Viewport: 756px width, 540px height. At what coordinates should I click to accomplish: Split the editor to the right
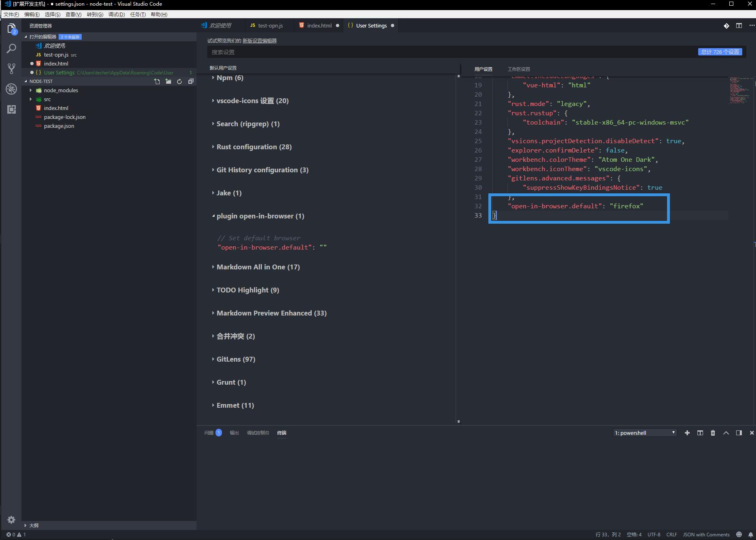739,25
